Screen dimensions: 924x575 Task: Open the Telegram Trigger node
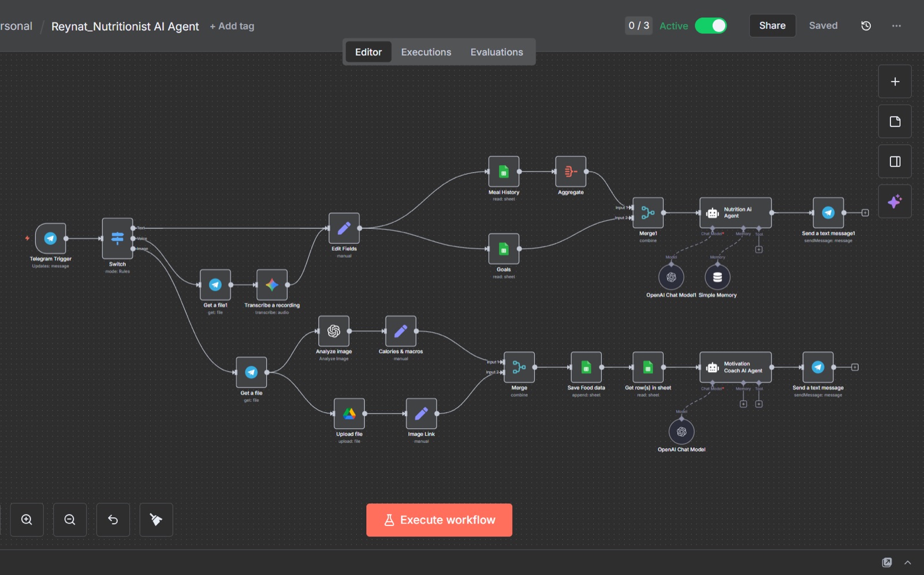(x=51, y=238)
